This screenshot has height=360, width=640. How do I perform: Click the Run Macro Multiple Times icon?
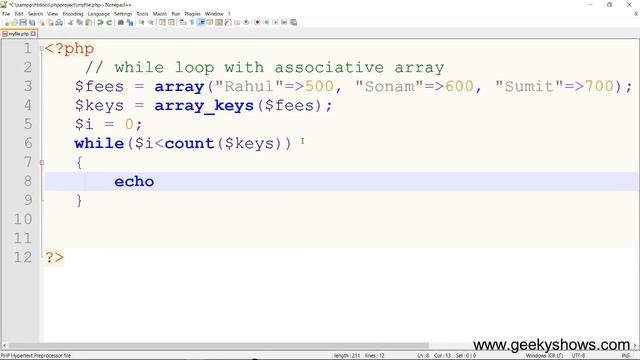pos(284,22)
